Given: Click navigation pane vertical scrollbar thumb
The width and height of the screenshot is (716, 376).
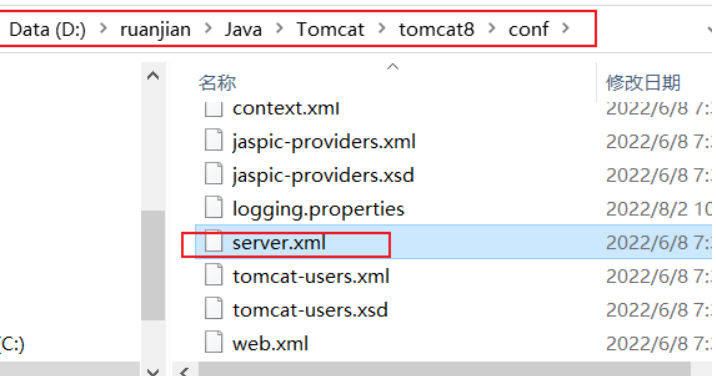Looking at the screenshot, I should (153, 265).
